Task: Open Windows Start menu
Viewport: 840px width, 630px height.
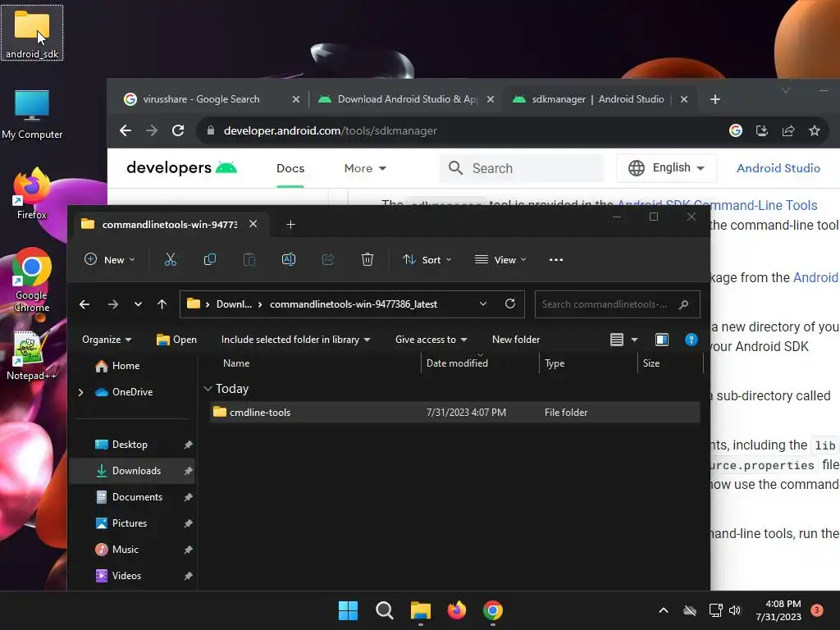Action: tap(348, 610)
